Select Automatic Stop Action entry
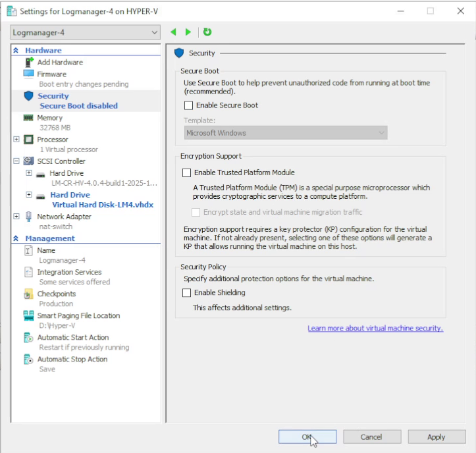 72,360
